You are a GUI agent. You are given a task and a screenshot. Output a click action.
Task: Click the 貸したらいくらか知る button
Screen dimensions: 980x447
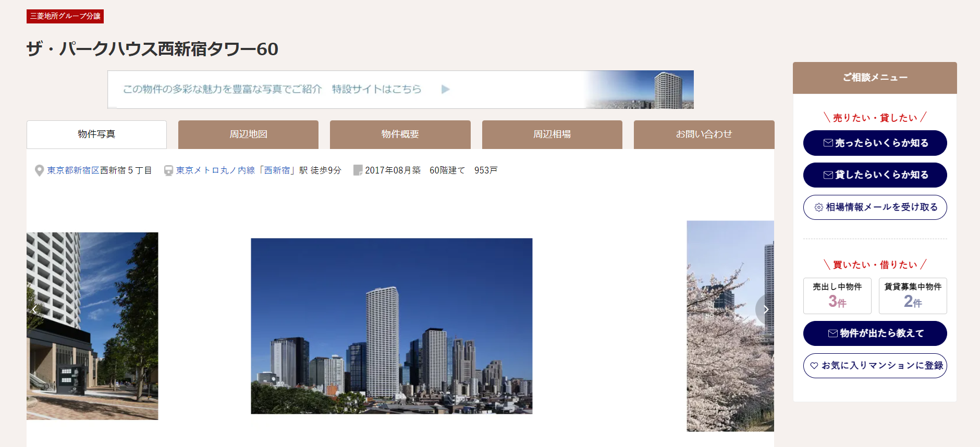pyautogui.click(x=875, y=175)
